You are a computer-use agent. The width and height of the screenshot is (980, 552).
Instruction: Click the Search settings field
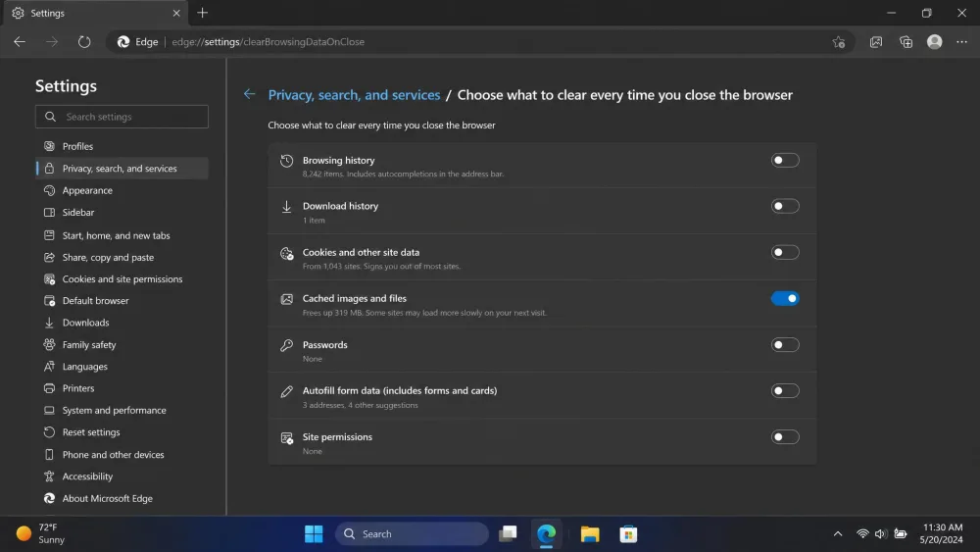pos(122,117)
